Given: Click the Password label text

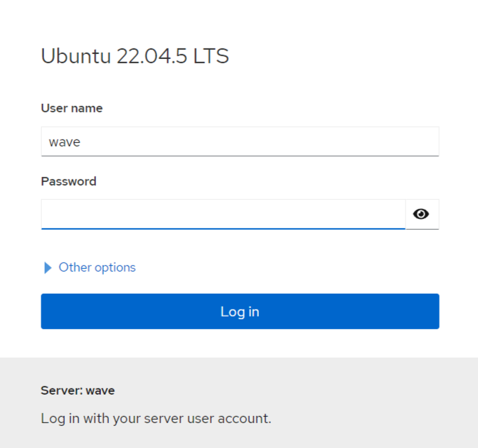Looking at the screenshot, I should click(x=68, y=181).
